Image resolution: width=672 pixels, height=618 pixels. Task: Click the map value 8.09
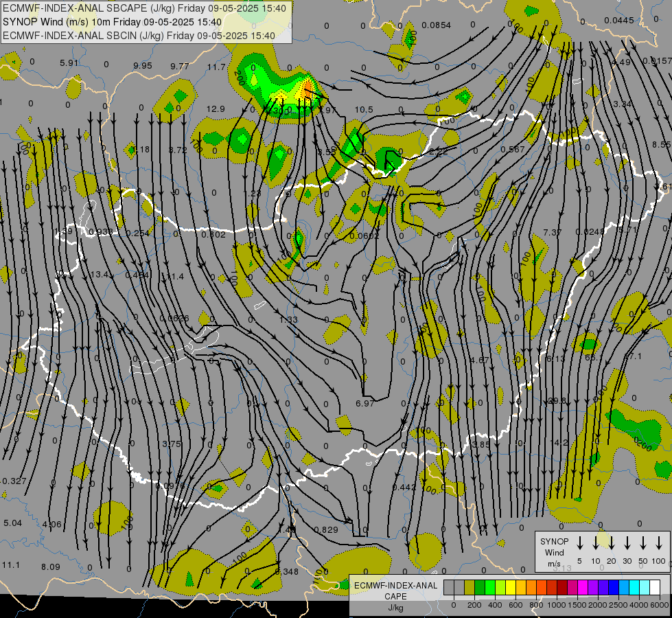[x=51, y=567]
